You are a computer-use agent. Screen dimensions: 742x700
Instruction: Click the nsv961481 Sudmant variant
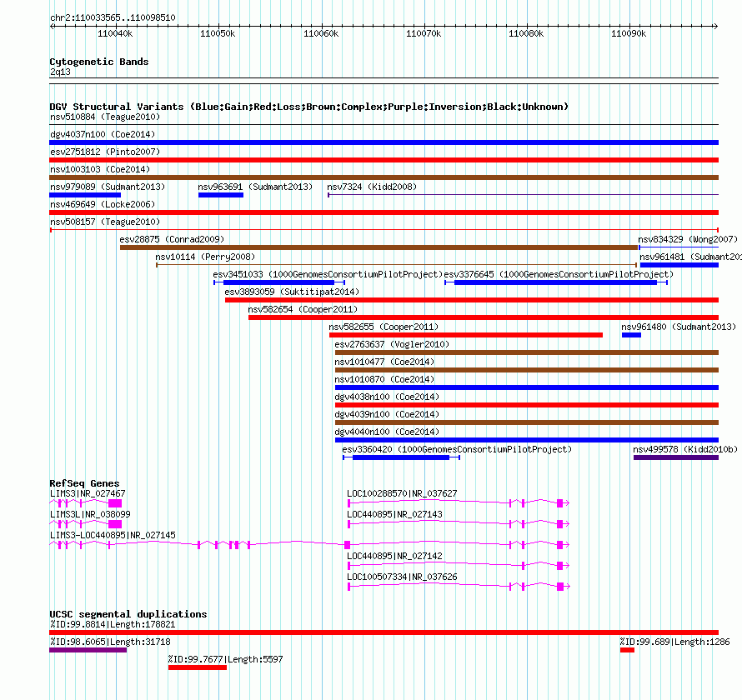tap(679, 265)
